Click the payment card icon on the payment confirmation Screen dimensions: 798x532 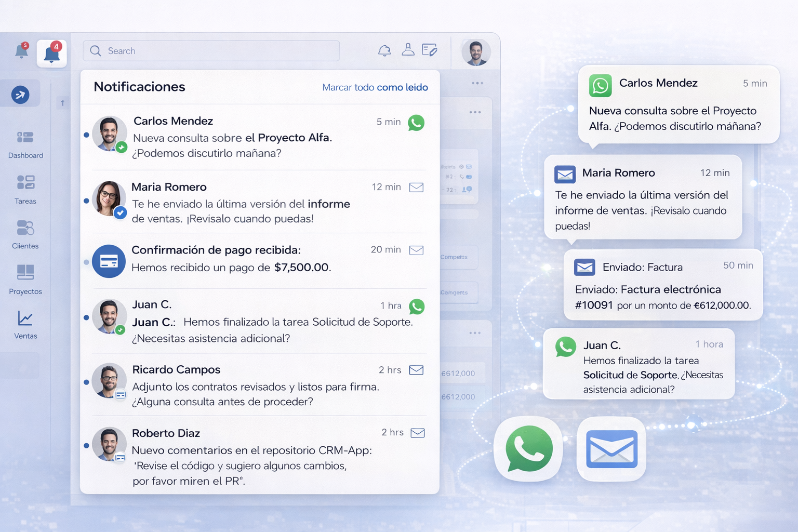coord(109,261)
